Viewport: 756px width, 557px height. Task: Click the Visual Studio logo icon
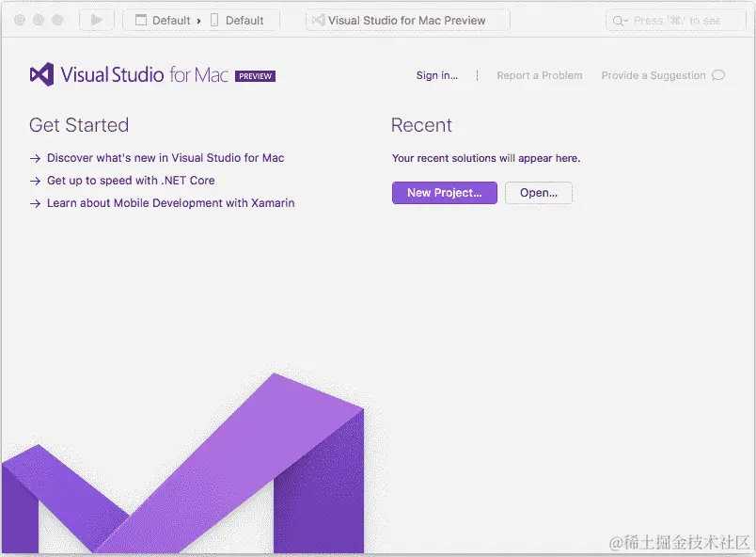[x=42, y=74]
